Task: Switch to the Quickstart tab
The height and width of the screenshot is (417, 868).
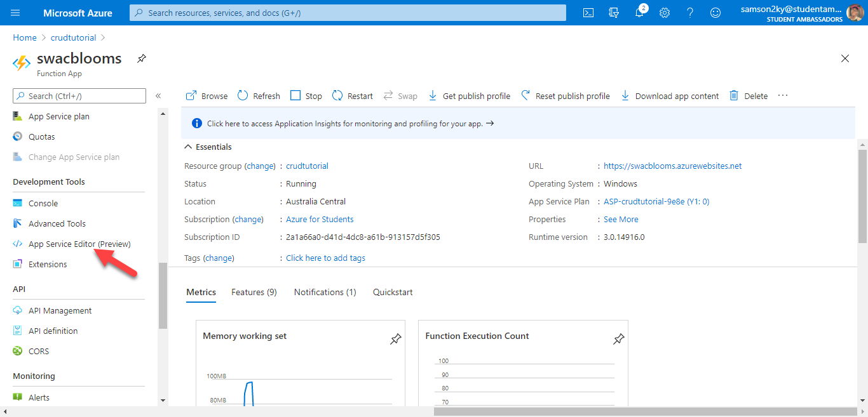Action: click(x=393, y=292)
